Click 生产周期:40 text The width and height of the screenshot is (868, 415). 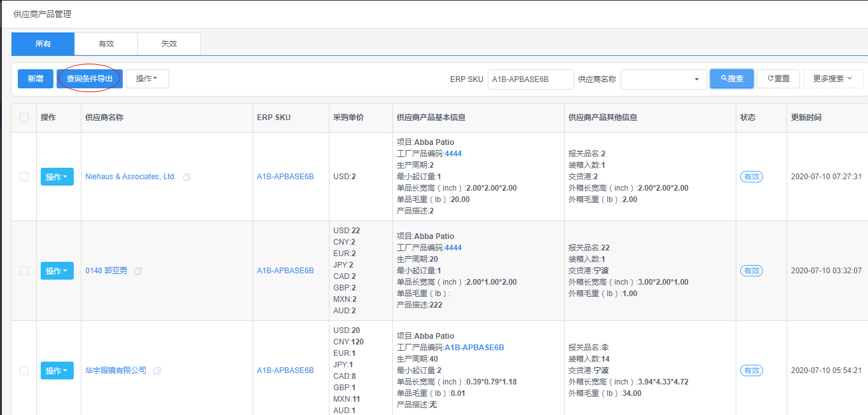click(417, 359)
